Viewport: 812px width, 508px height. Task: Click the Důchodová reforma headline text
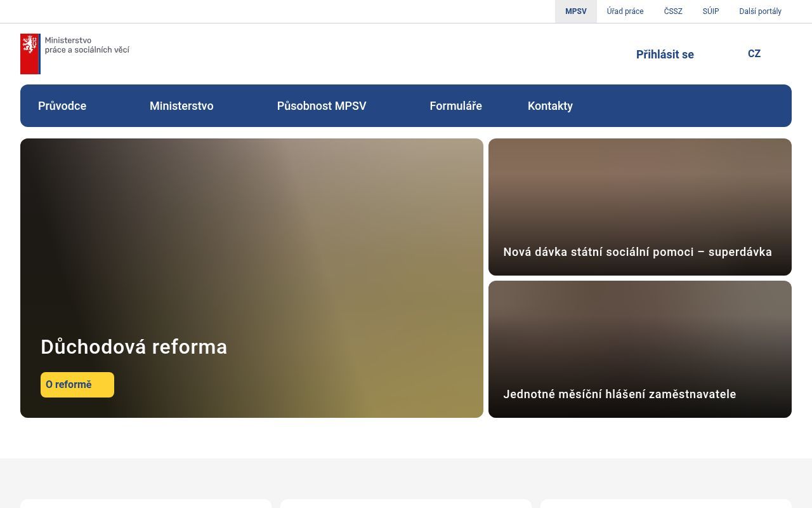tap(134, 347)
